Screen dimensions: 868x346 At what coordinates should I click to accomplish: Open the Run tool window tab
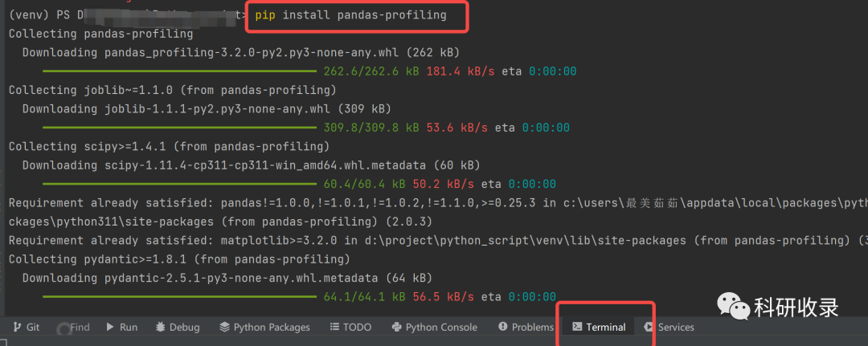122,328
